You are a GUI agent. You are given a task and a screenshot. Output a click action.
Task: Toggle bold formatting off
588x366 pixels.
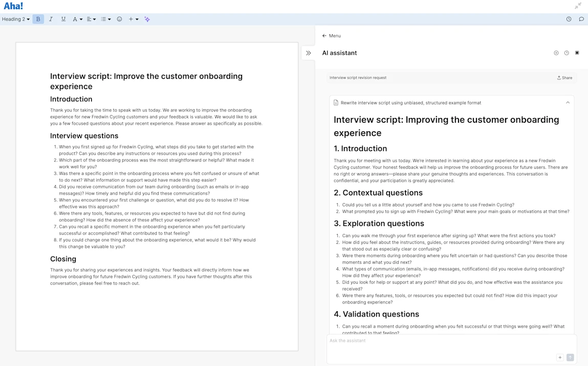tap(38, 19)
